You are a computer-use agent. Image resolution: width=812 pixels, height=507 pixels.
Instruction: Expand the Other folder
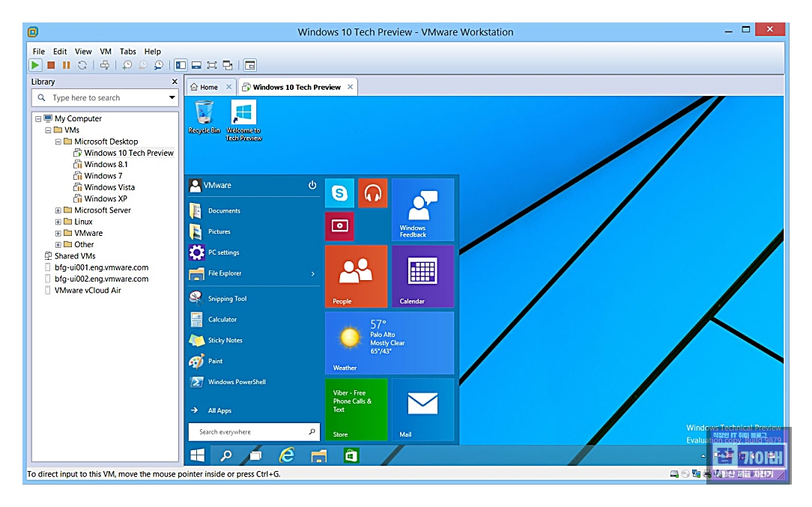click(58, 244)
